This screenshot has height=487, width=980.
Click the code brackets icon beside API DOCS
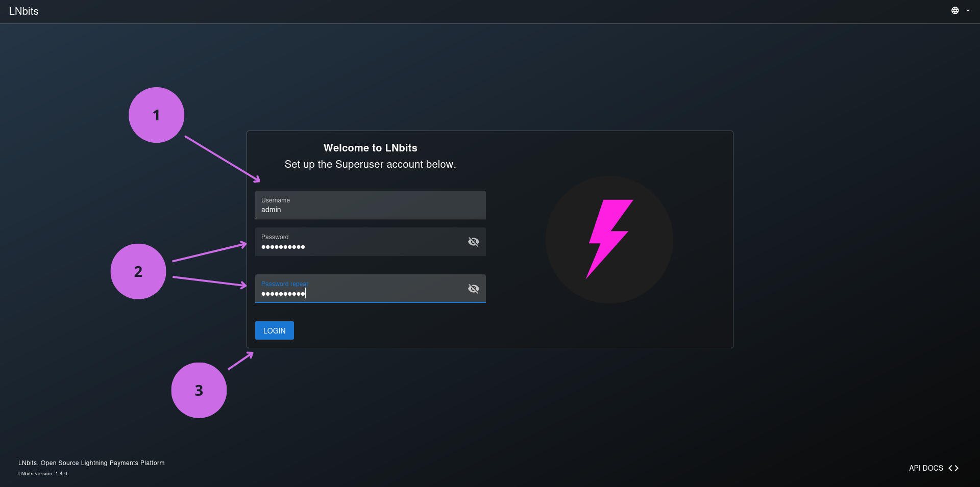click(953, 468)
